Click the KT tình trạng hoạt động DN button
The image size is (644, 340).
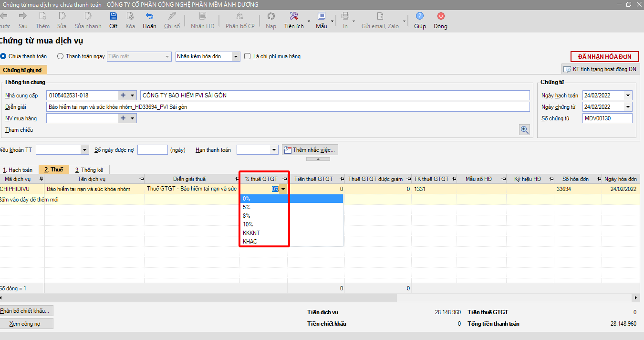[x=600, y=69]
